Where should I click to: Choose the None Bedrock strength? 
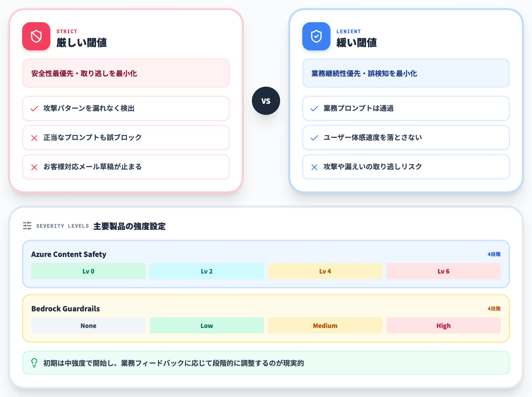click(88, 325)
